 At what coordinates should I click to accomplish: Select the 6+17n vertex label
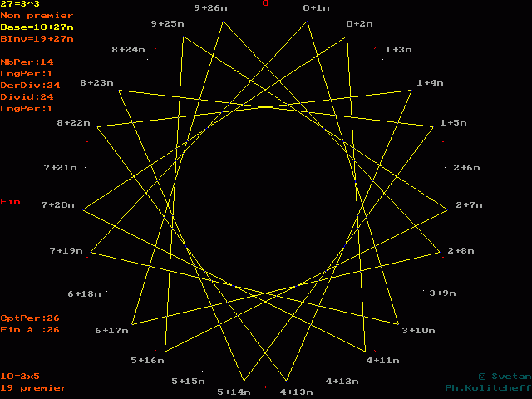click(111, 331)
